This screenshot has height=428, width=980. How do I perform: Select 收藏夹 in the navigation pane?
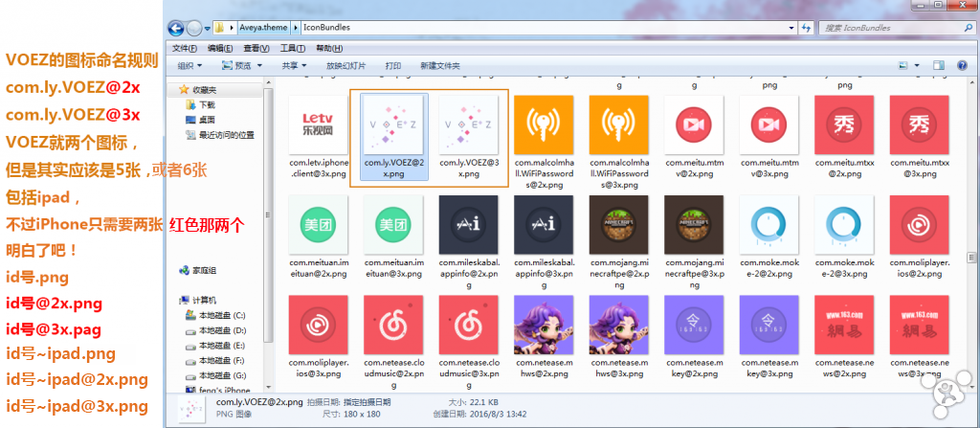coord(197,90)
